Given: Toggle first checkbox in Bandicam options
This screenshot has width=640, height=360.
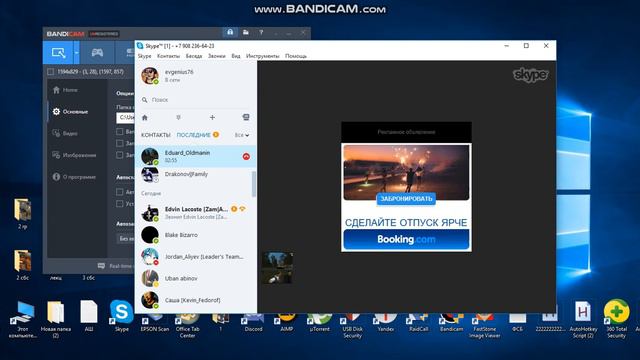Looking at the screenshot, I should pos(120,131).
